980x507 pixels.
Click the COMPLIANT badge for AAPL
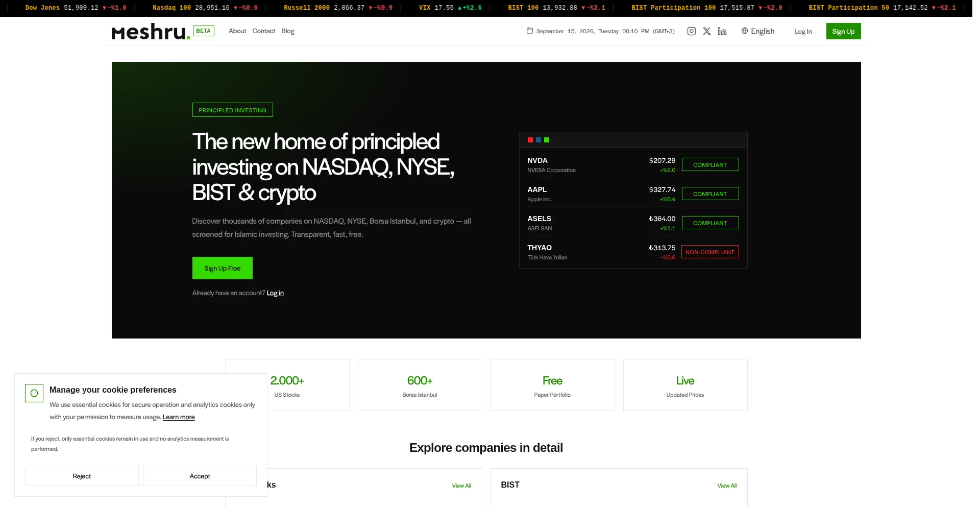[710, 194]
